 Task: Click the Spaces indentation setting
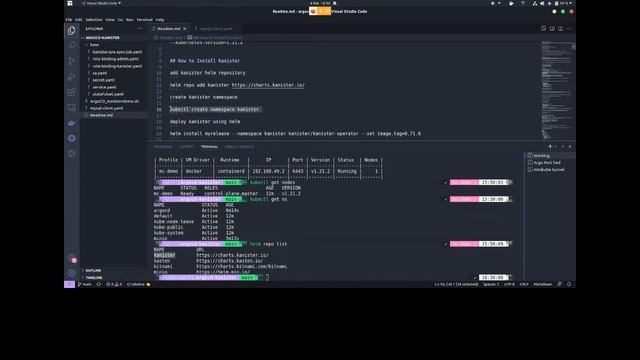[491, 284]
